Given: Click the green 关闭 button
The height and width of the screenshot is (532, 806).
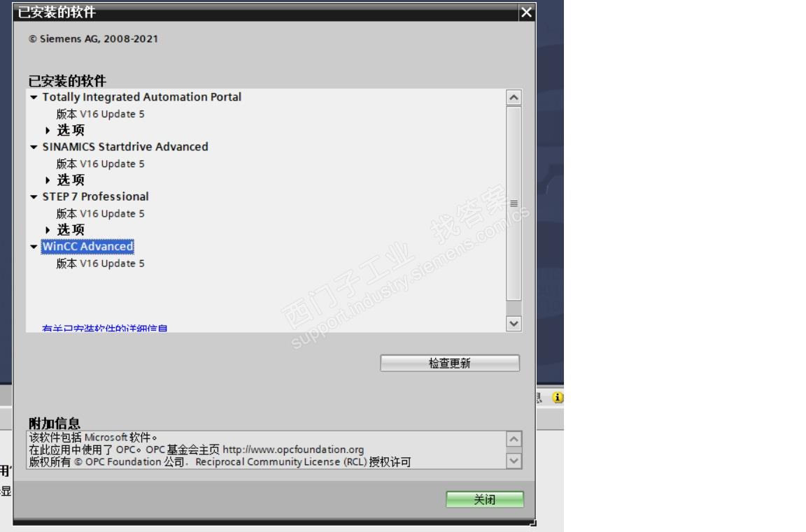Looking at the screenshot, I should (485, 499).
